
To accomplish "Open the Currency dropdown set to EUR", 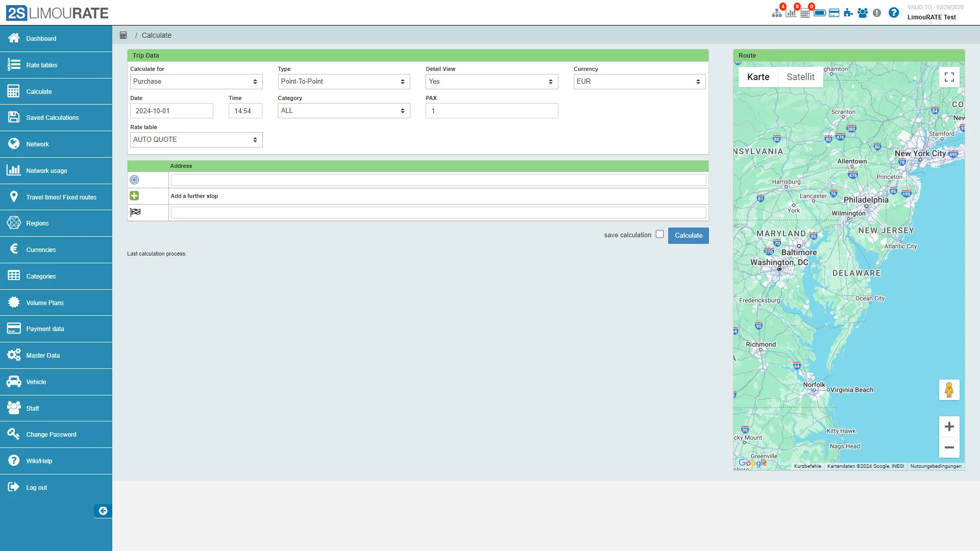I will click(639, 82).
